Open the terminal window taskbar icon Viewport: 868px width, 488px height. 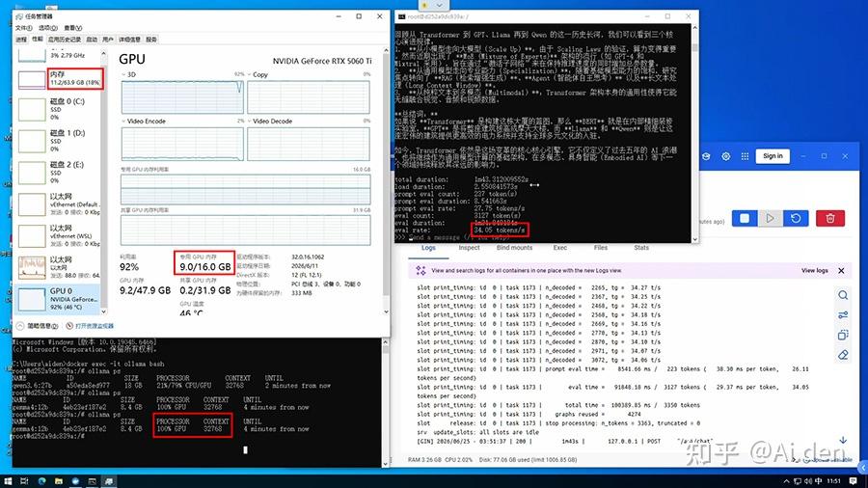tap(92, 481)
